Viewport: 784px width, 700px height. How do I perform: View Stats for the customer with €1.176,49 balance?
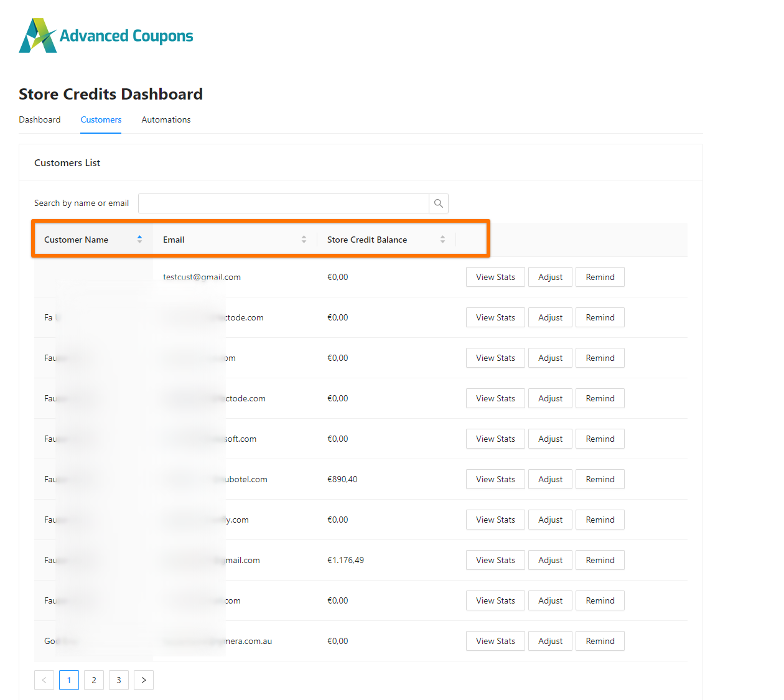click(495, 559)
